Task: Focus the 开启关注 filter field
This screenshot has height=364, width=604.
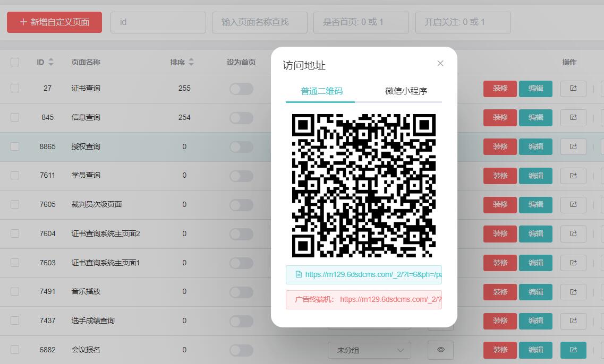Action: point(463,22)
